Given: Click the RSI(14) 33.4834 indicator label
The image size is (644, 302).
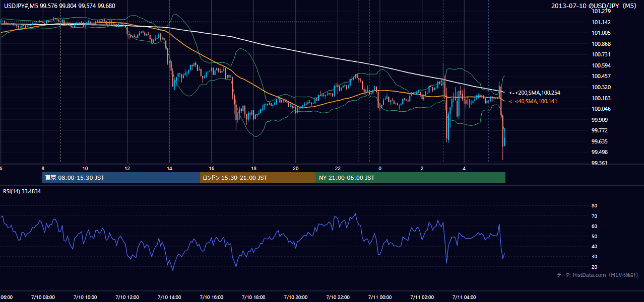Looking at the screenshot, I should tap(22, 191).
